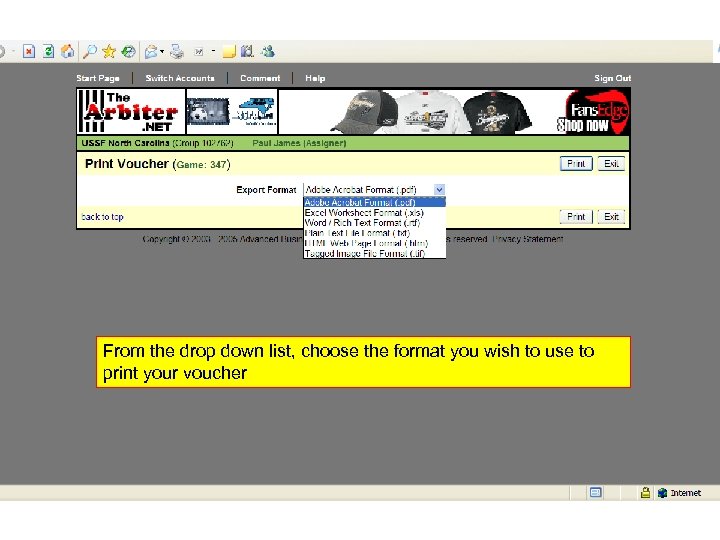Select Tagged Image File Format (.tif)
Screen dimensions: 720x540
(x=374, y=253)
